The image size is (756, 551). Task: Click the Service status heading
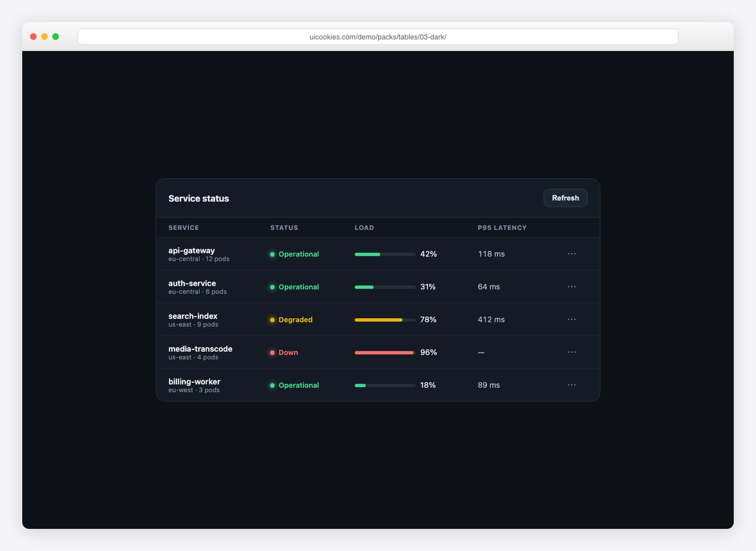point(198,198)
